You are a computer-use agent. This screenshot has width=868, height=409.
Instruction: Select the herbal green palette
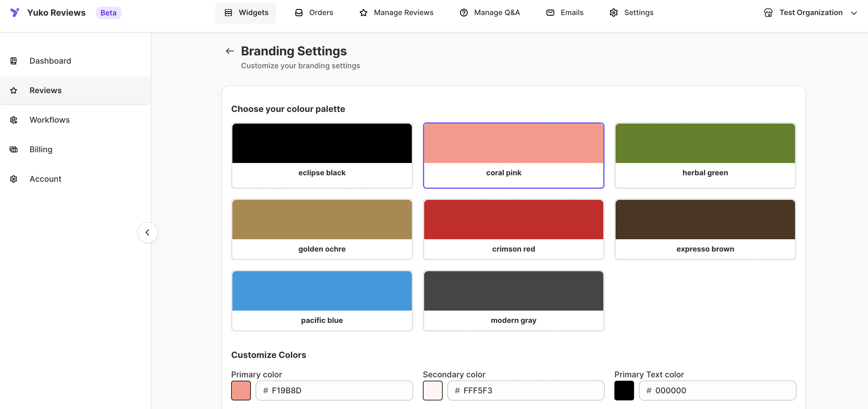pyautogui.click(x=705, y=155)
